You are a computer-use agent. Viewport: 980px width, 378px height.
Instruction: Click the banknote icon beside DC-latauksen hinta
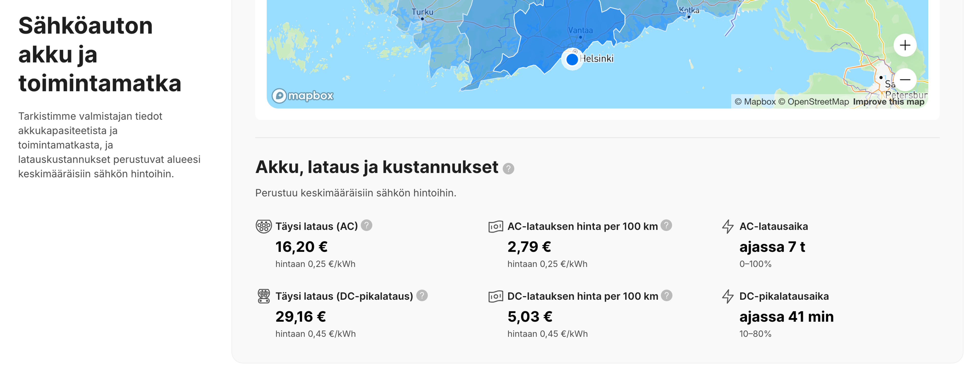click(496, 296)
